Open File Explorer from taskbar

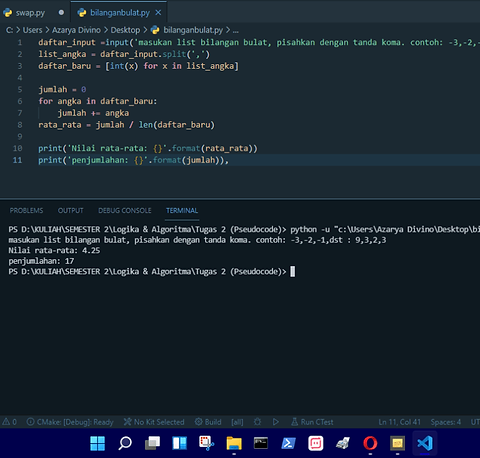pyautogui.click(x=234, y=443)
